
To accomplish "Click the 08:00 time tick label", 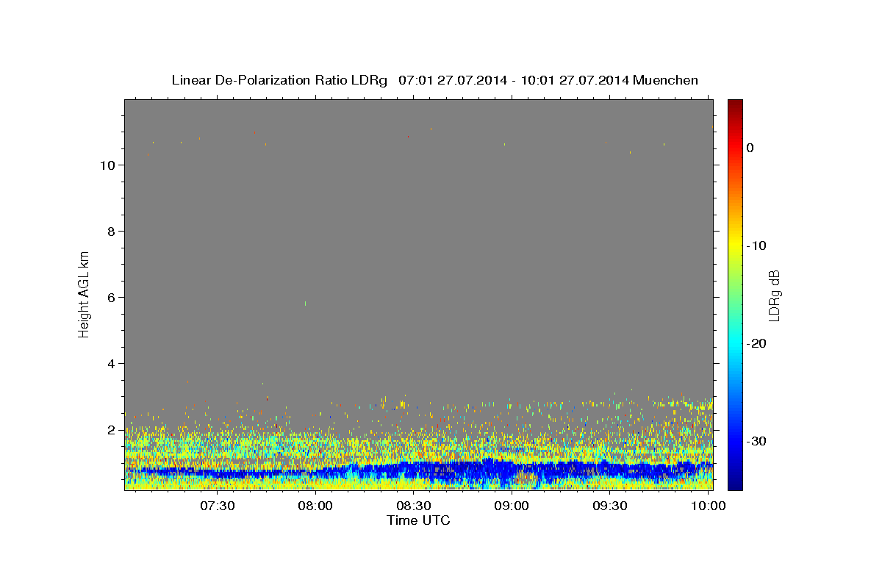I will coord(315,506).
